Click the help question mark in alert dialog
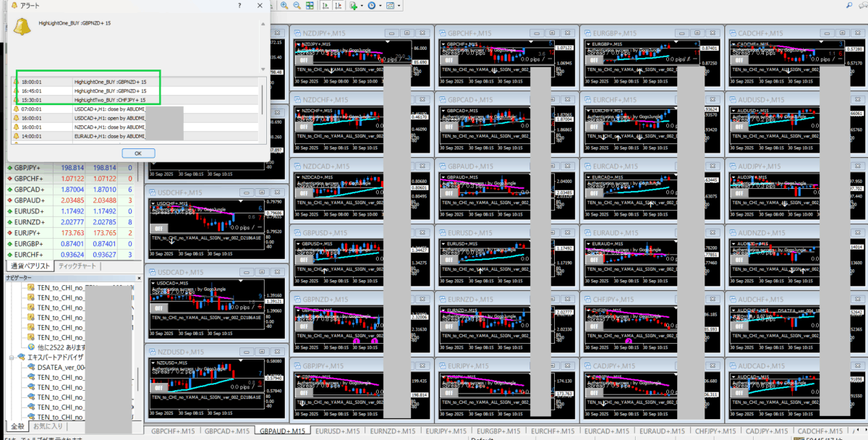The width and height of the screenshot is (868, 440). pyautogui.click(x=239, y=5)
